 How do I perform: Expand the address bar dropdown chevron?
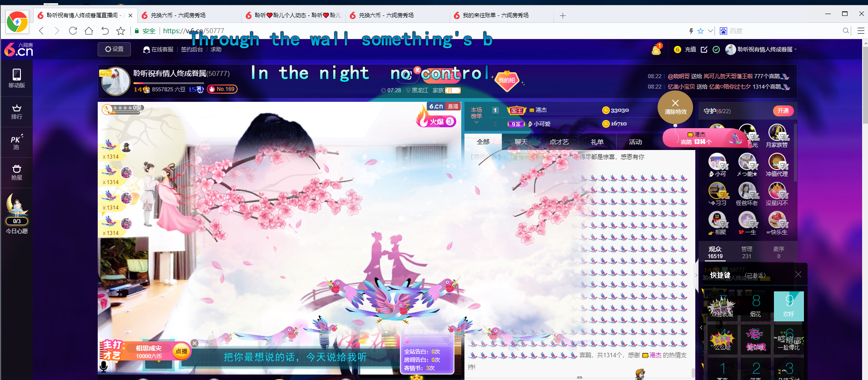click(x=710, y=31)
